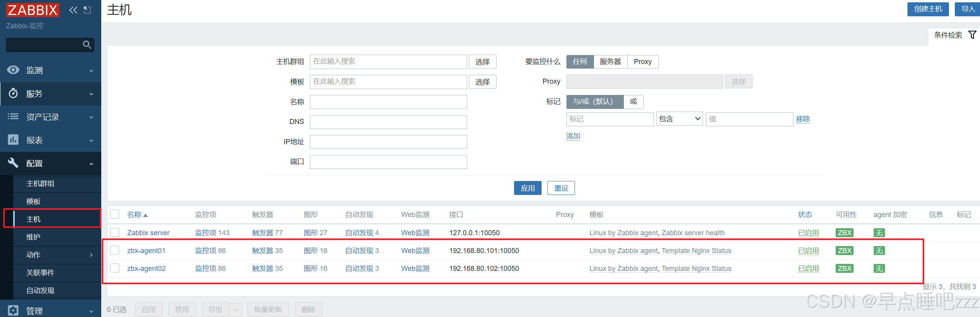The height and width of the screenshot is (317, 980).
Task: Expand the 服务 menu section
Action: (91, 94)
